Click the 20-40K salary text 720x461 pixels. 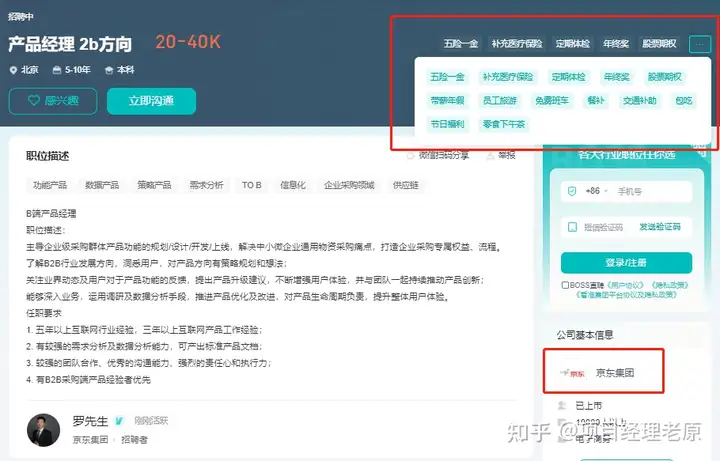pos(188,42)
